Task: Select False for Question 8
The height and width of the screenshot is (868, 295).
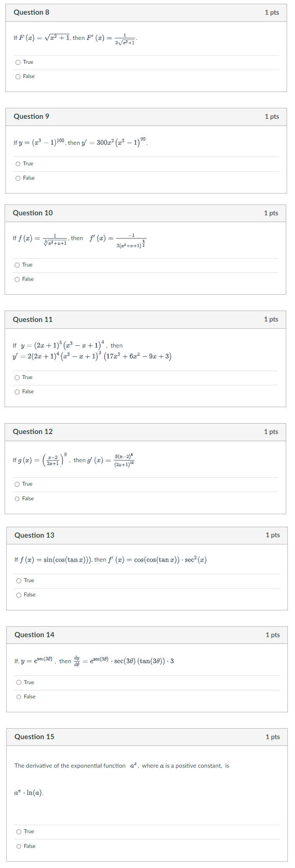Action: point(18,76)
